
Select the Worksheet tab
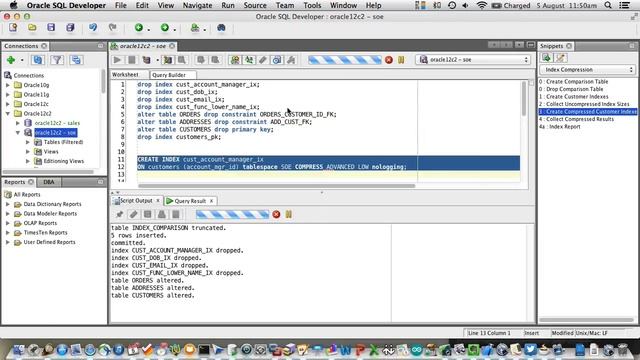click(125, 75)
